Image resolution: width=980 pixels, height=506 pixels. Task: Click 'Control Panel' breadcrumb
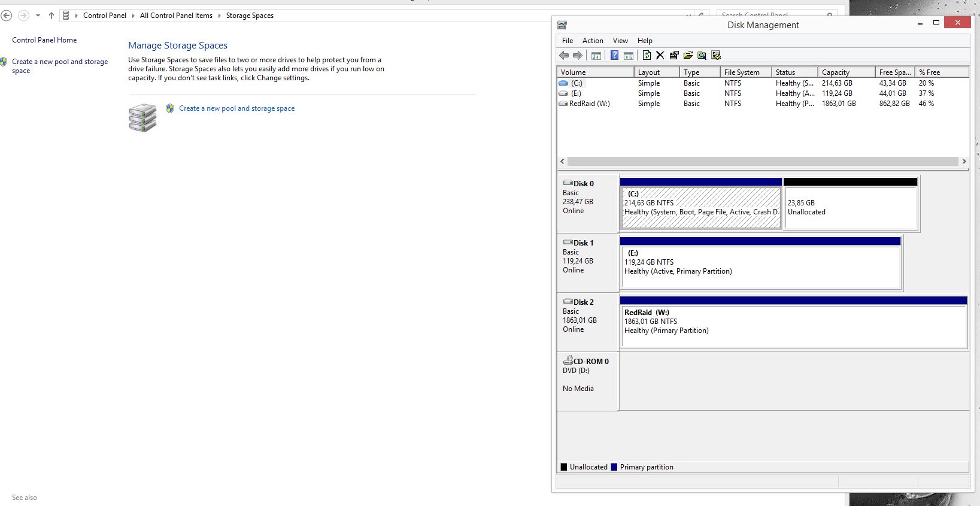pyautogui.click(x=105, y=16)
